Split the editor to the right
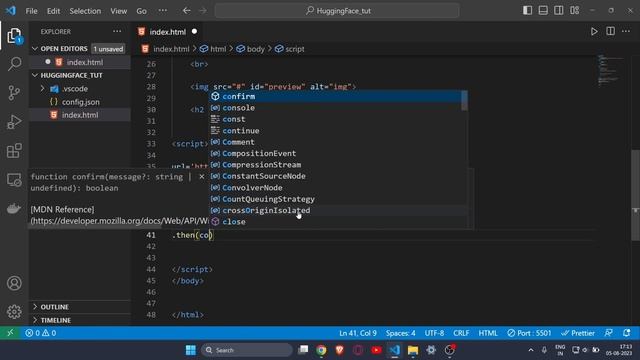Image resolution: width=640 pixels, height=360 pixels. [x=610, y=31]
